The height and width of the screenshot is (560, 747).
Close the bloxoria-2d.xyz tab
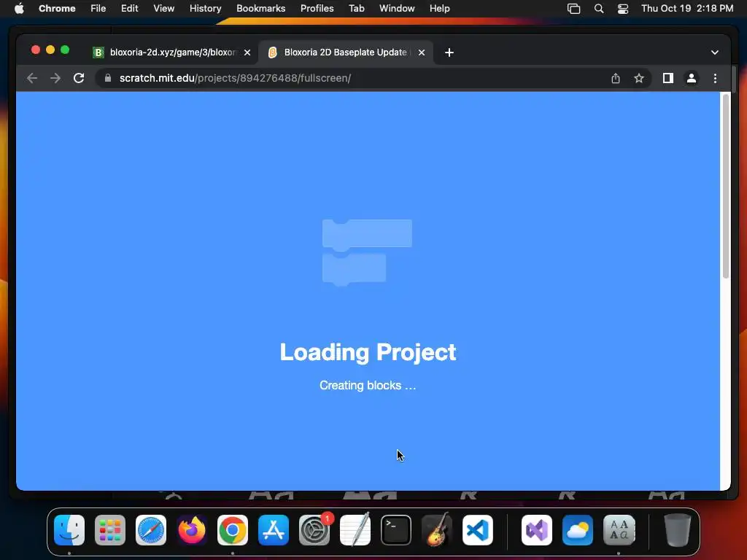tap(247, 52)
